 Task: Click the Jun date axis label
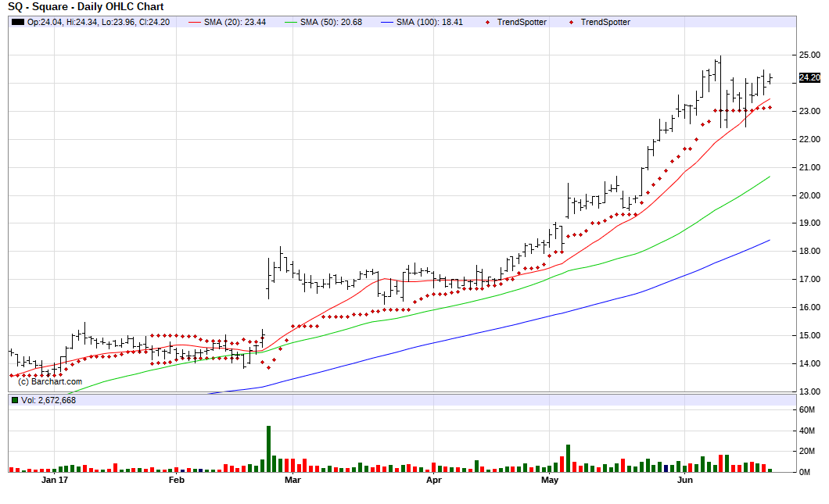(x=684, y=481)
